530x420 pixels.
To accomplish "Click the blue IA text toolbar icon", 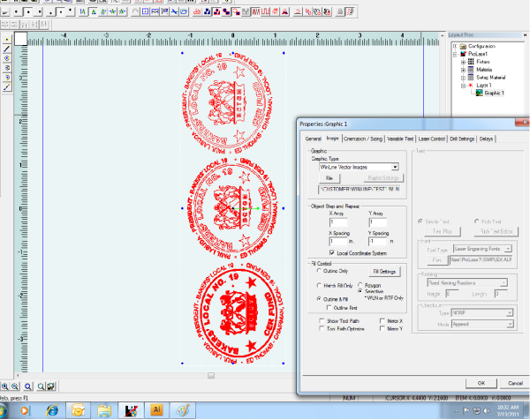I will pyautogui.click(x=83, y=11).
